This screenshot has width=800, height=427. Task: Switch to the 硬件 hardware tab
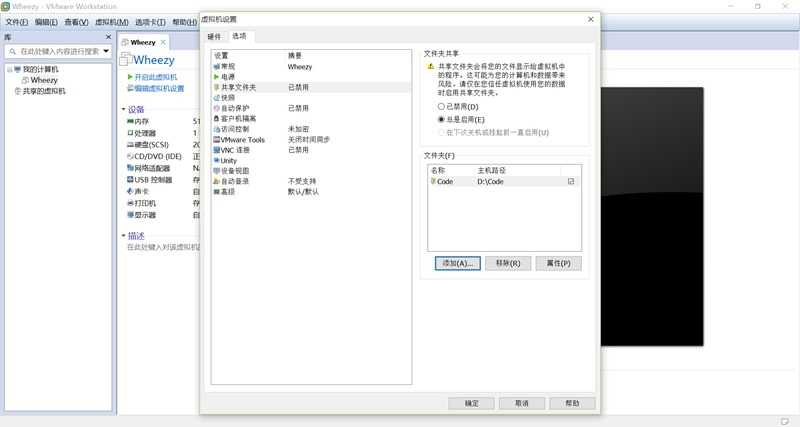[x=214, y=36]
